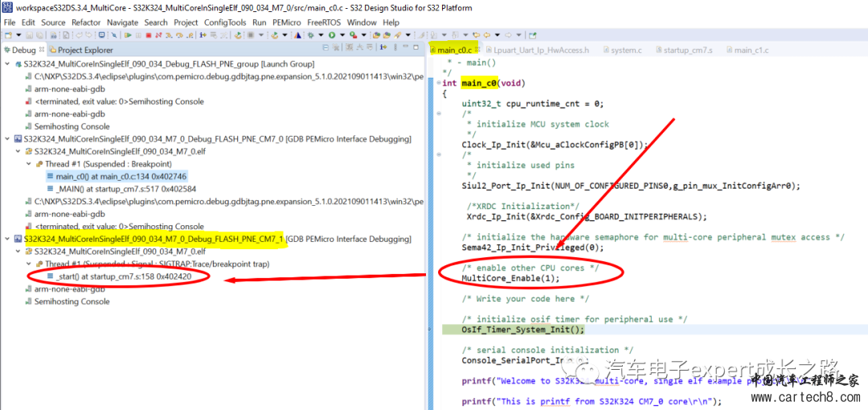The image size is (868, 410).
Task: Switch to Lpuart_Uart_Ip_HwAccess.h editor tab
Action: pos(536,50)
